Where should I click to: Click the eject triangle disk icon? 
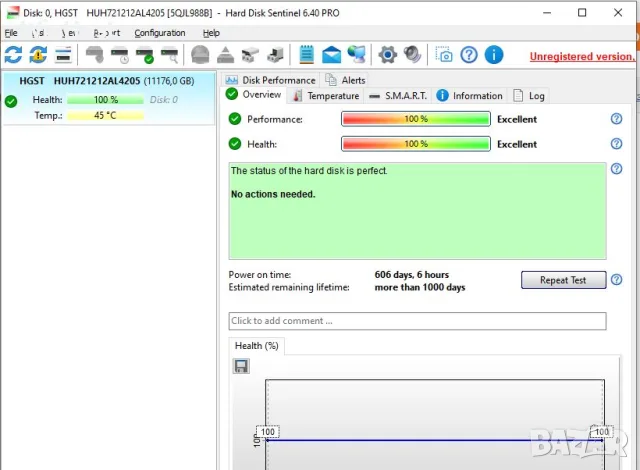[225, 55]
